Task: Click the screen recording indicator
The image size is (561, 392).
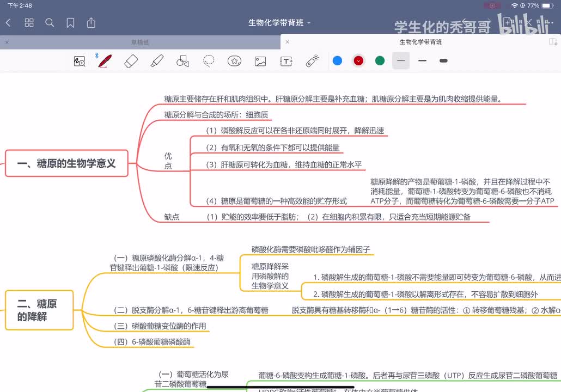Action: click(x=493, y=6)
